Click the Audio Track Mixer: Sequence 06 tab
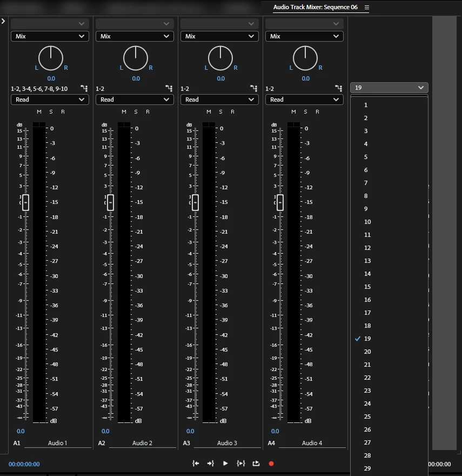 tap(316, 7)
